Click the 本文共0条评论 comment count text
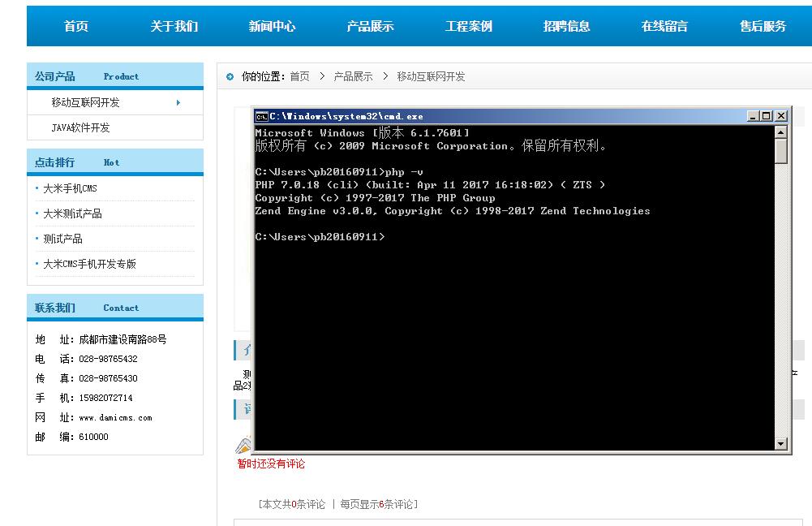 tap(294, 504)
